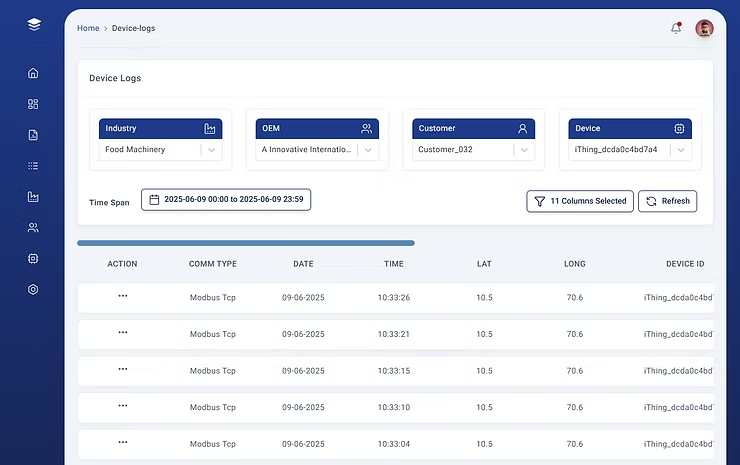The width and height of the screenshot is (740, 465).
Task: Open action menu for the 10:33:26 row
Action: coord(123,296)
